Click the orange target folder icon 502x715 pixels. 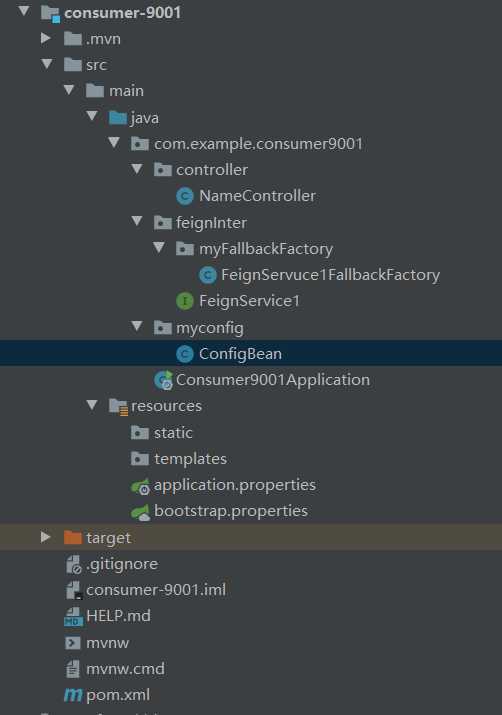73,538
